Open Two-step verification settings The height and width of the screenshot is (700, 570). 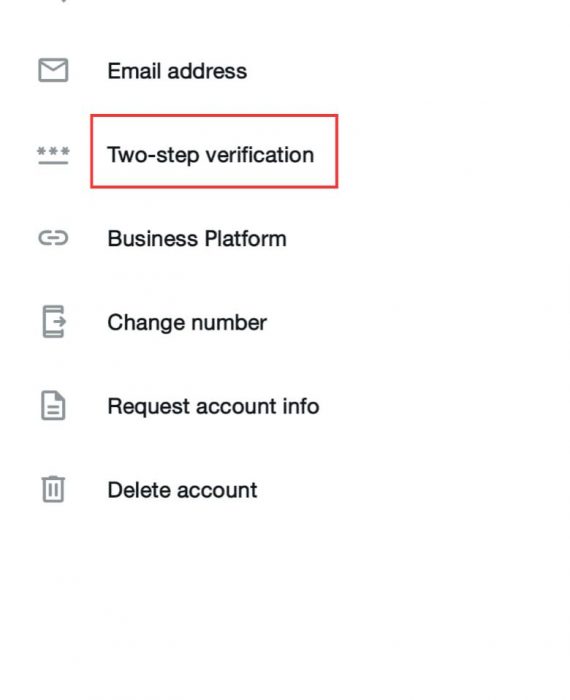(x=285, y=154)
